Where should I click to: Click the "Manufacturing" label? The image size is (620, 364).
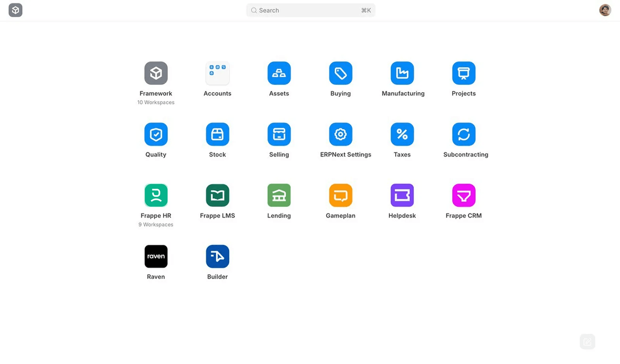(403, 93)
